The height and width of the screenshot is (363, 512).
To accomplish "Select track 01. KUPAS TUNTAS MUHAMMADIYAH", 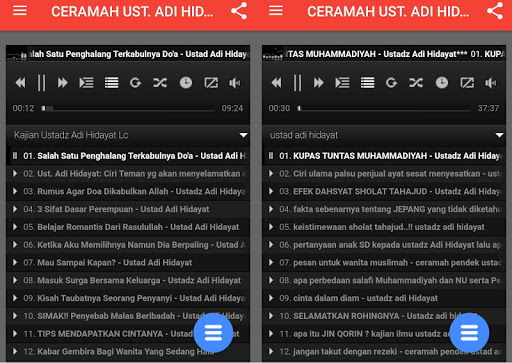I will (384, 156).
